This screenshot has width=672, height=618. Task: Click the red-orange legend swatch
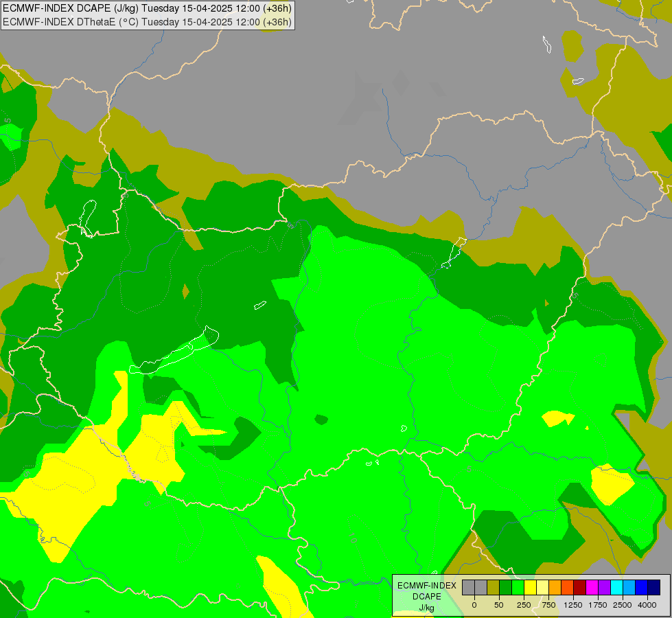[568, 587]
